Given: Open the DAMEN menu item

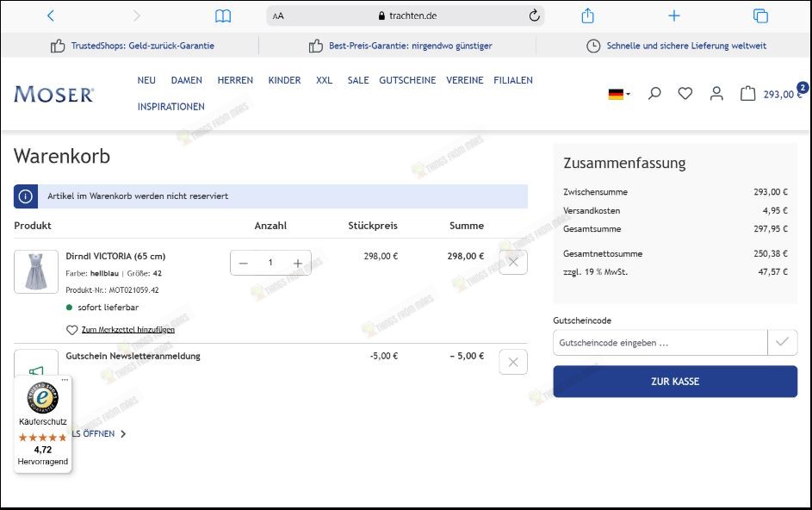Looking at the screenshot, I should click(188, 80).
